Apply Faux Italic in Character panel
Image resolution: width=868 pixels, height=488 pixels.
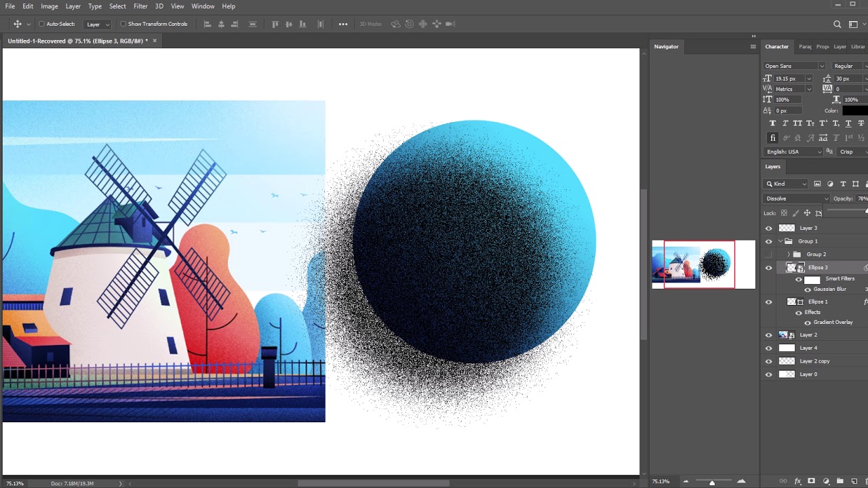785,123
